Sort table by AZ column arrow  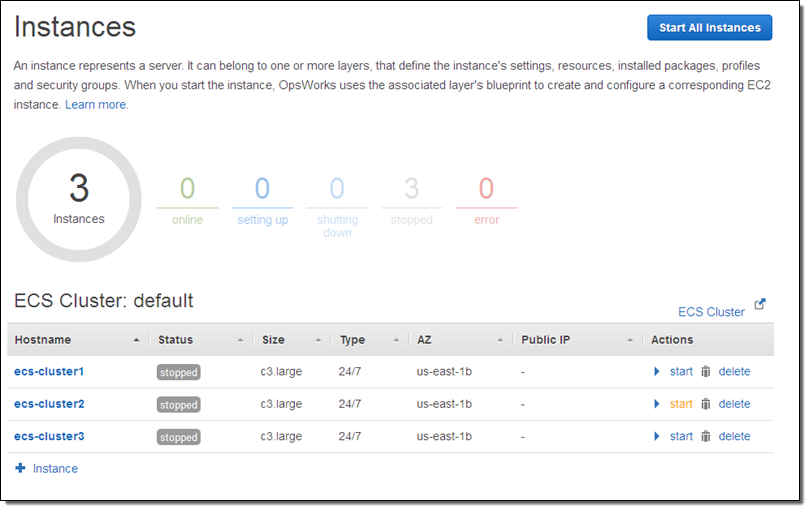pyautogui.click(x=500, y=340)
